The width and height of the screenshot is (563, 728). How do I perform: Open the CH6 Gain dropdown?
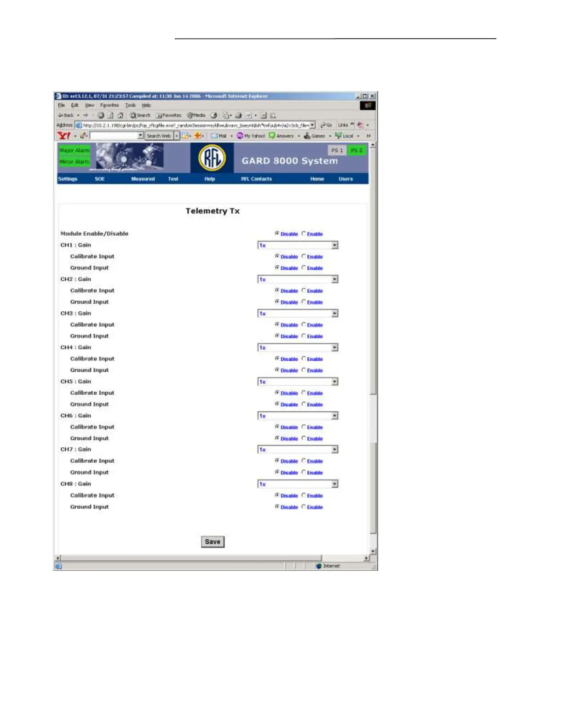tap(298, 415)
